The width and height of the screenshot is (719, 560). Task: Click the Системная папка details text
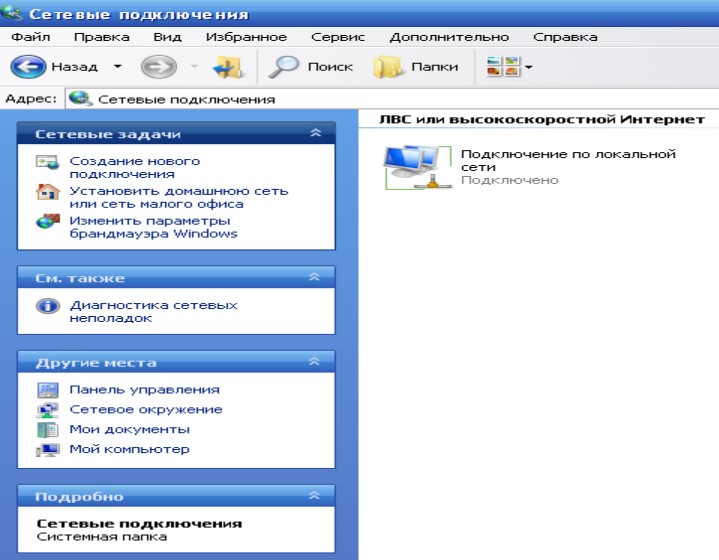click(102, 537)
